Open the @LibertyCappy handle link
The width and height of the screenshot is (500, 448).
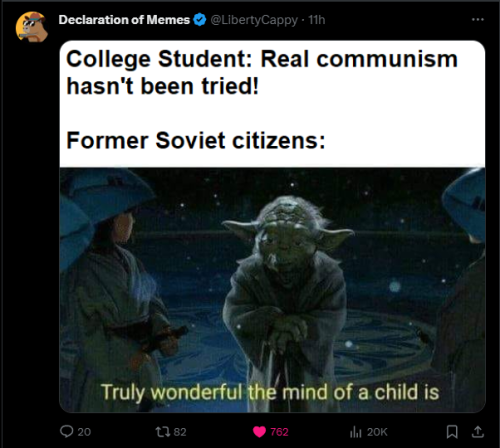[x=254, y=20]
